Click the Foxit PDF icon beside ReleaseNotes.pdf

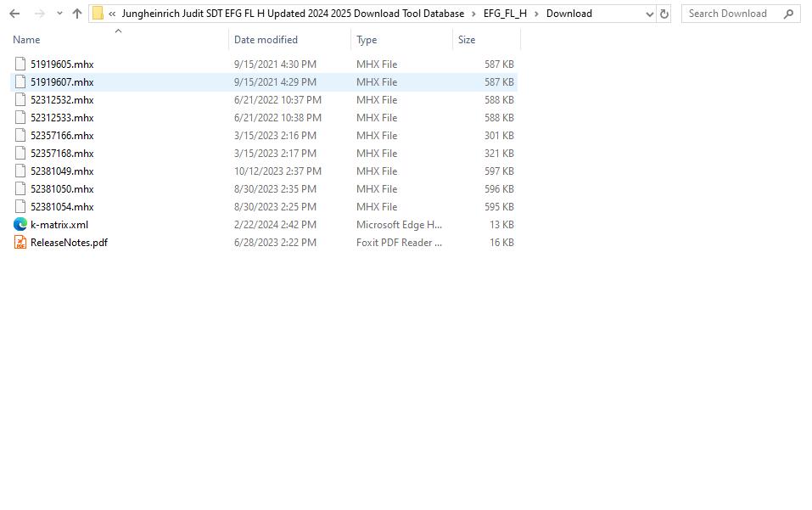click(20, 242)
